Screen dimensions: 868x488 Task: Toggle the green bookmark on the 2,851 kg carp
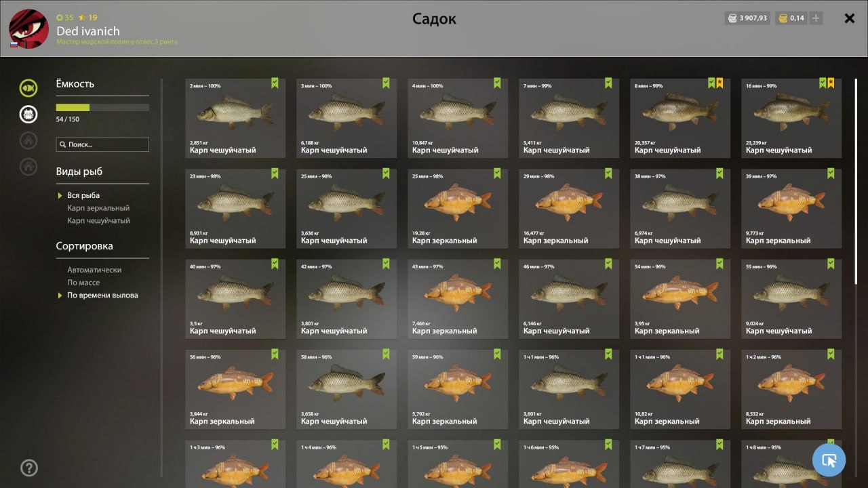pyautogui.click(x=275, y=83)
